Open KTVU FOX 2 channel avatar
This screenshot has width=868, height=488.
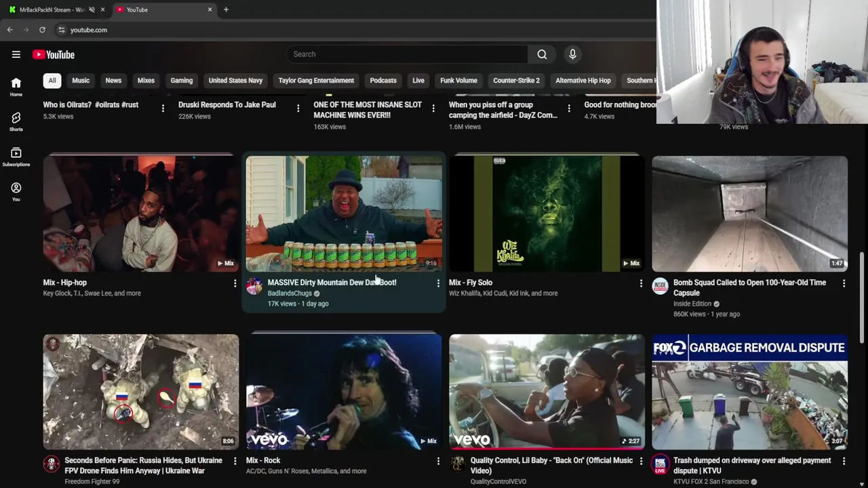[x=660, y=464]
